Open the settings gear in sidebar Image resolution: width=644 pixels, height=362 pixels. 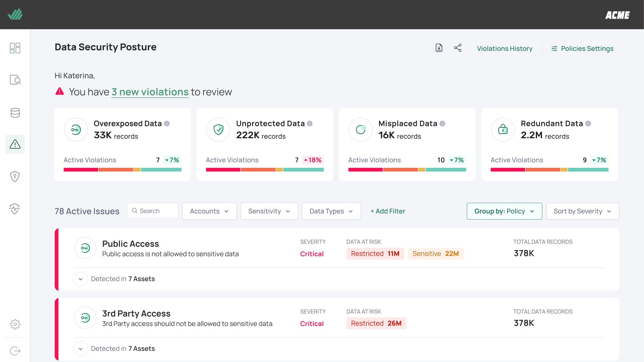click(x=15, y=324)
